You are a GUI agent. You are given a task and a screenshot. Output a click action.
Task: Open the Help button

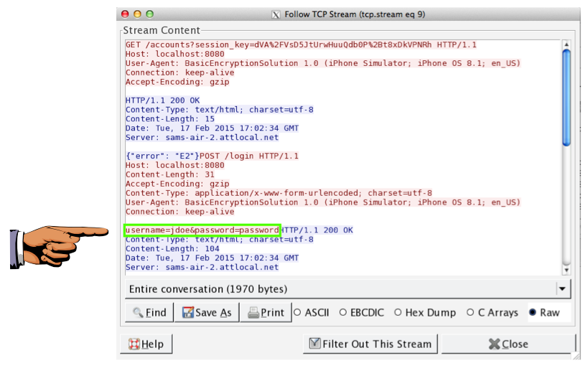(146, 344)
